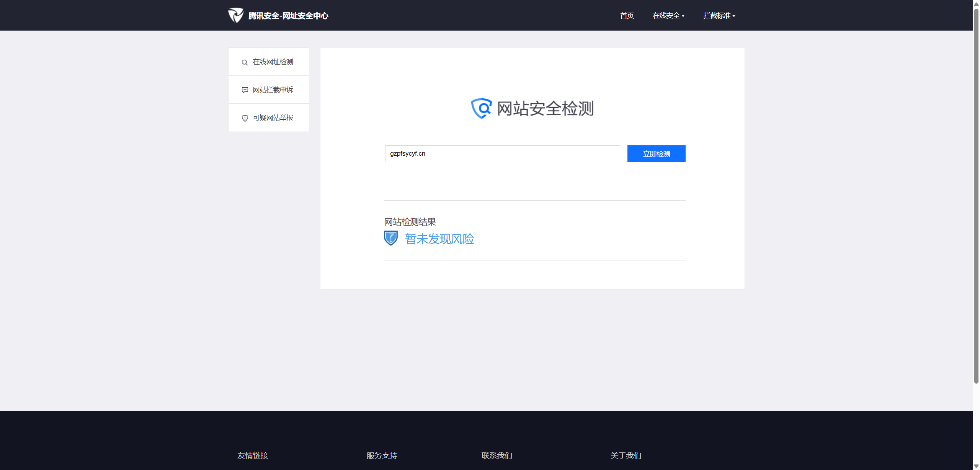
Task: Click the scrollbar down arrow
Action: pos(976,466)
